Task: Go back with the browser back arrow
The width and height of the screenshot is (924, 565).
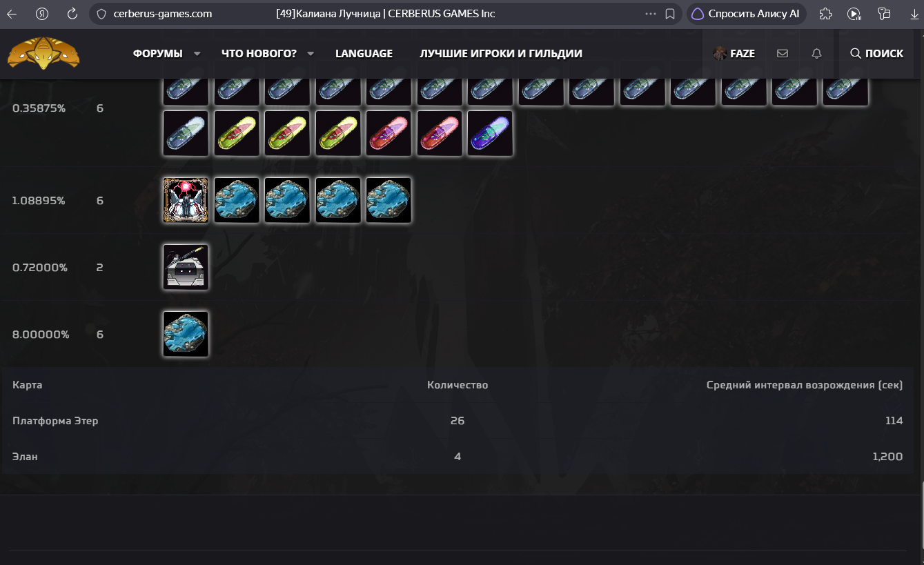Action: [12, 14]
